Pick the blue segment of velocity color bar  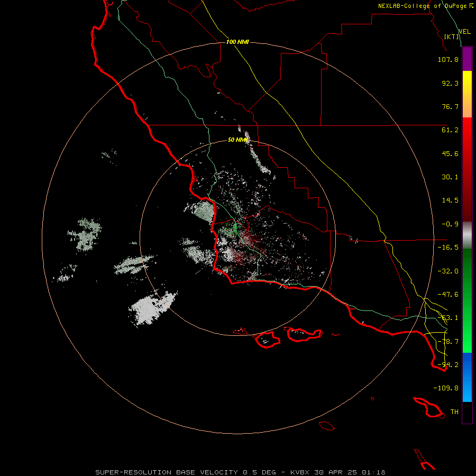click(467, 377)
